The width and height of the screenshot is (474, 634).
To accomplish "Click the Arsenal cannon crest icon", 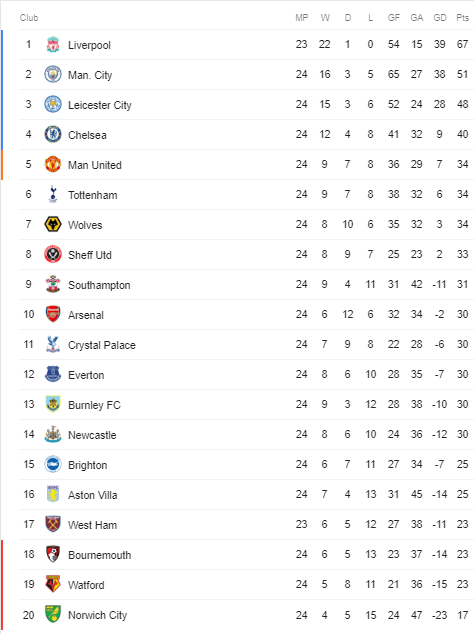I will pyautogui.click(x=53, y=314).
